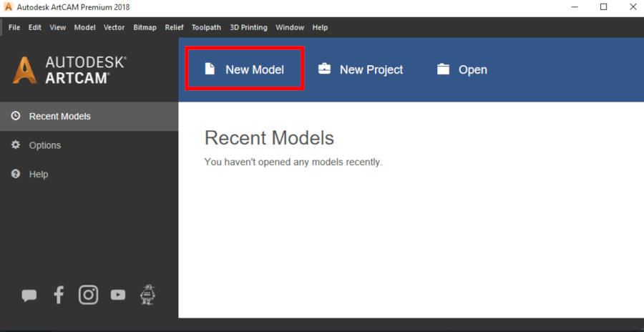This screenshot has height=332, width=644.
Task: Open the Vector menu
Action: pos(114,27)
